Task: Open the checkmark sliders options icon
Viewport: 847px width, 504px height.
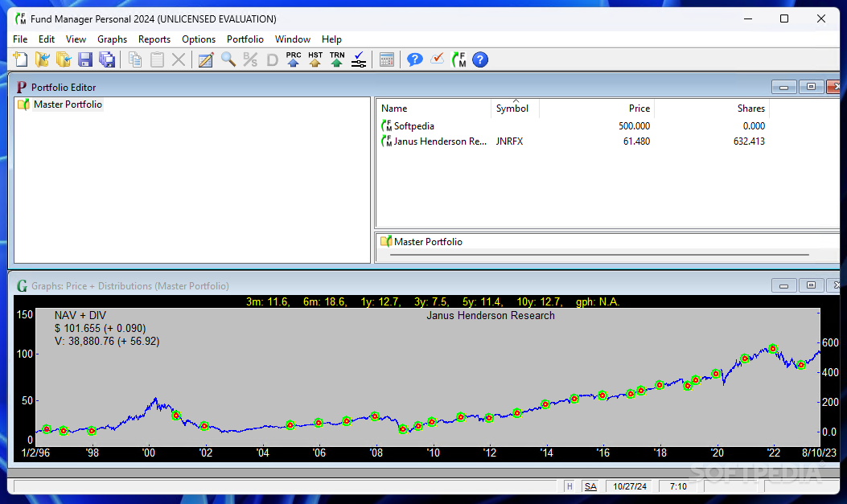Action: pyautogui.click(x=359, y=59)
